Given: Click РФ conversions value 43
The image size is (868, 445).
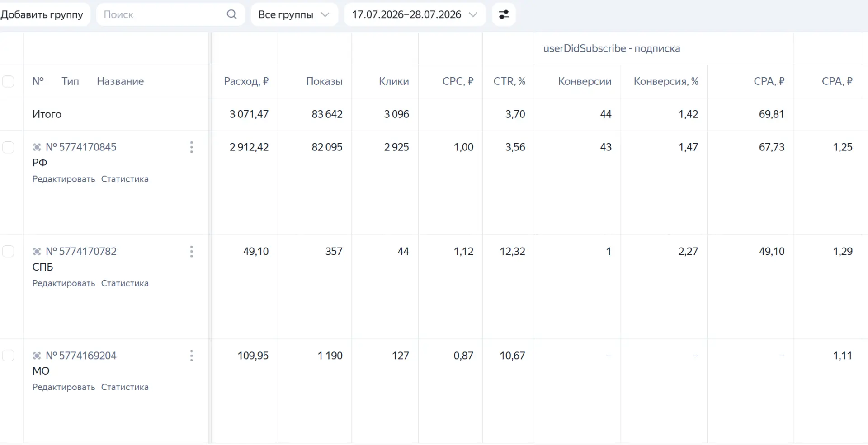Looking at the screenshot, I should coord(606,147).
